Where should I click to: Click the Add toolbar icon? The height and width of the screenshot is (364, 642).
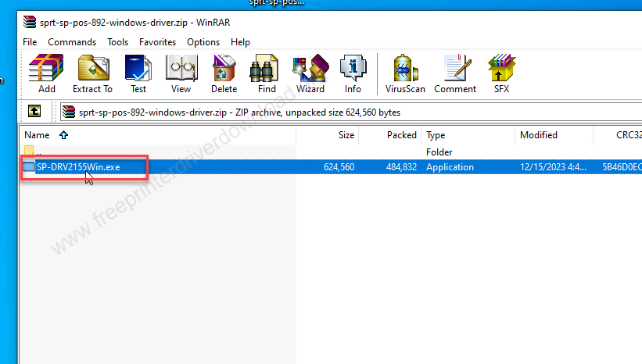[46, 73]
